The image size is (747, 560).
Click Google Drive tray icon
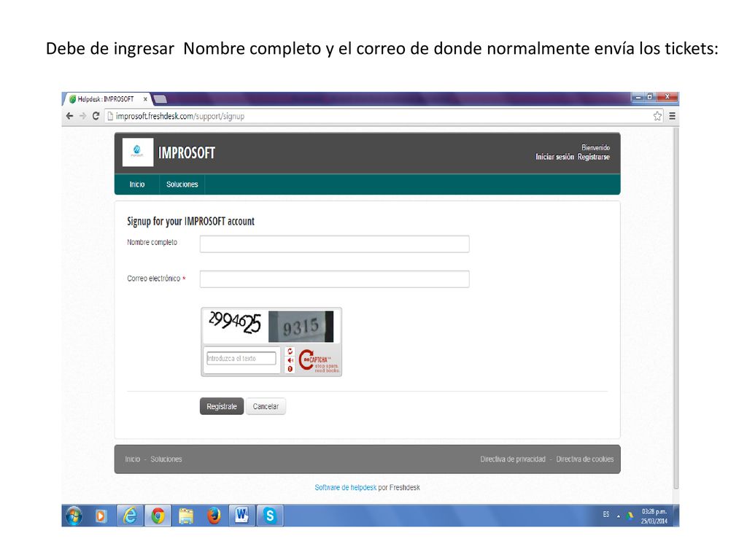click(630, 516)
